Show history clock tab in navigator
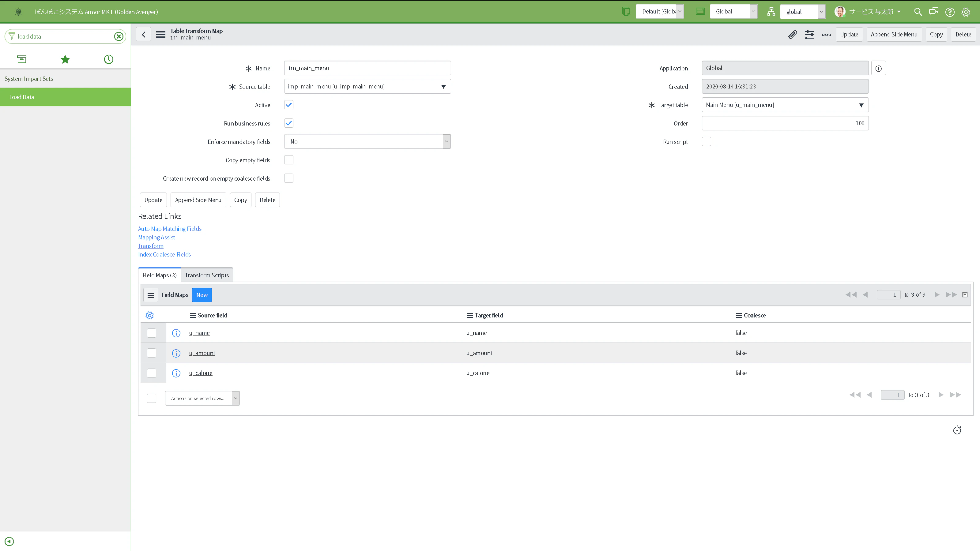Image resolution: width=980 pixels, height=551 pixels. click(x=109, y=59)
